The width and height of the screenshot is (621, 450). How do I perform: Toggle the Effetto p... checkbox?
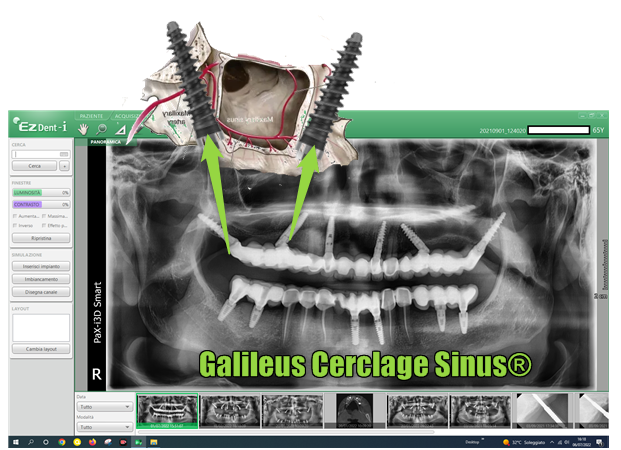(x=44, y=226)
